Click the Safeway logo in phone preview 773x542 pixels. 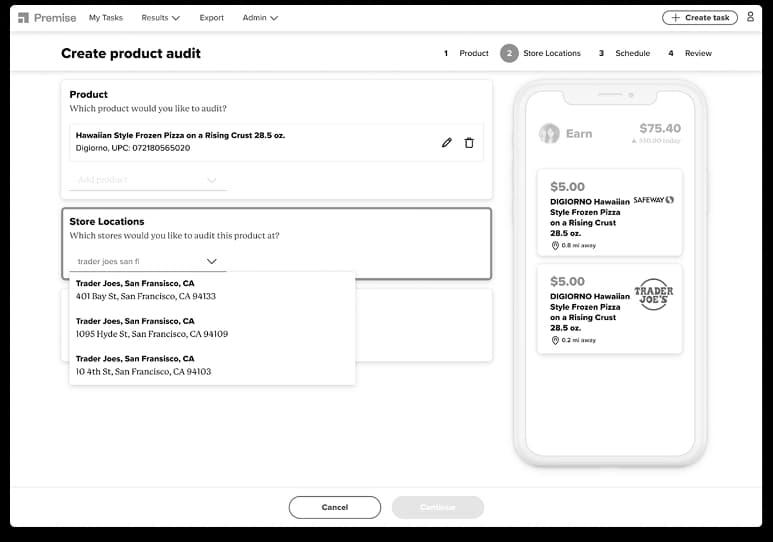[653, 200]
